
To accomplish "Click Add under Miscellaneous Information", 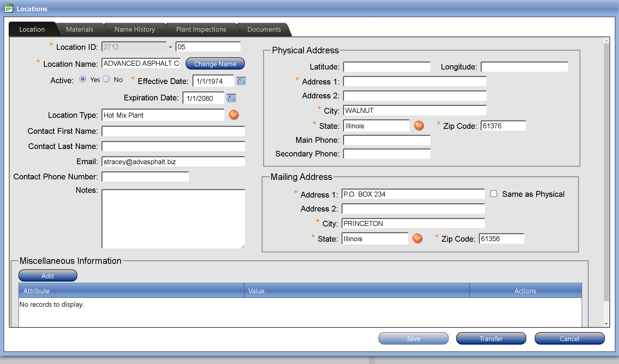I will coord(48,276).
